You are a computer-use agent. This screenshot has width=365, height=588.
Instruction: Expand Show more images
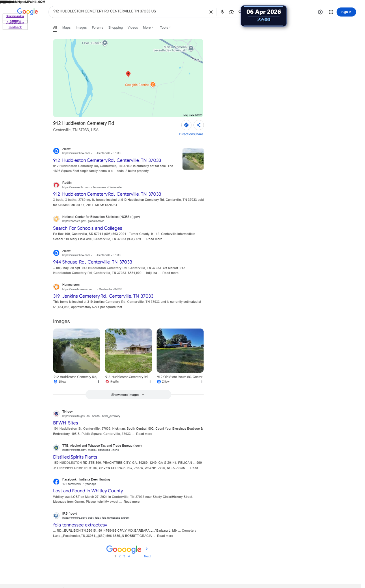(x=128, y=395)
